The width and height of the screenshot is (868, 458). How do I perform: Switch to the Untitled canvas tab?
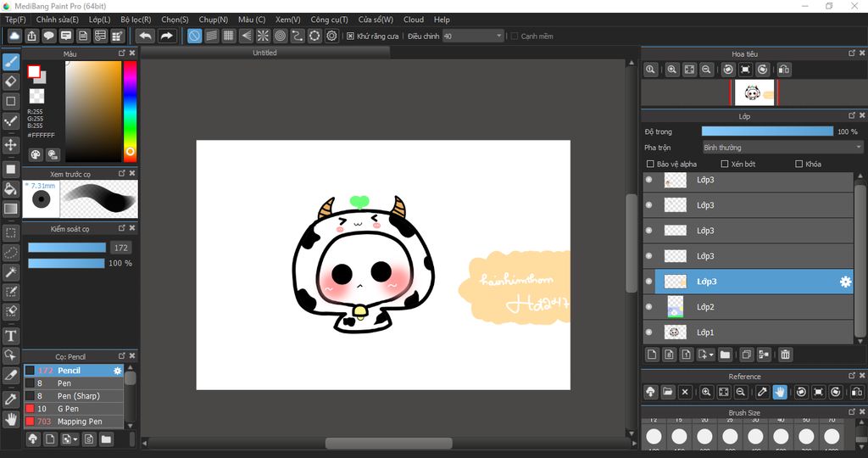click(x=264, y=53)
